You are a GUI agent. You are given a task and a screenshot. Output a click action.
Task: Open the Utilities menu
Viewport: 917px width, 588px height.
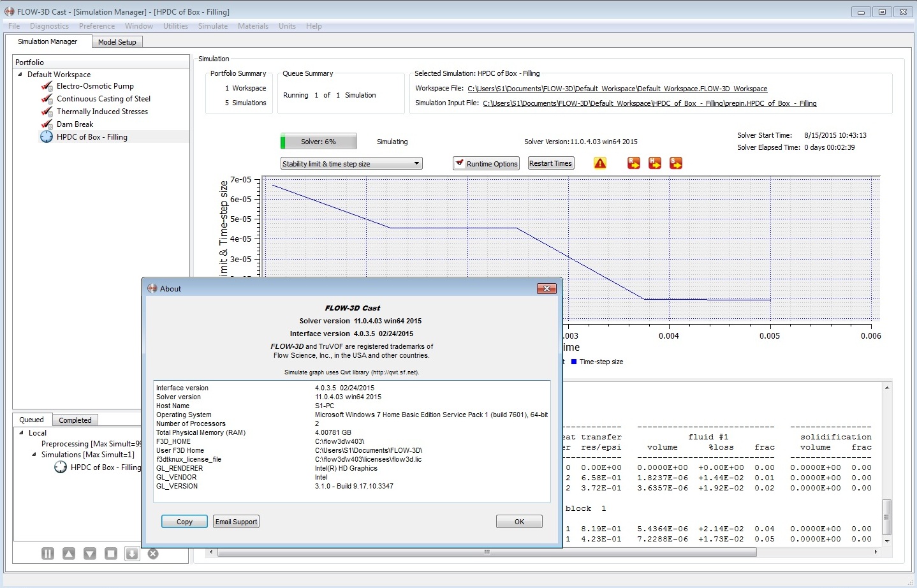175,26
